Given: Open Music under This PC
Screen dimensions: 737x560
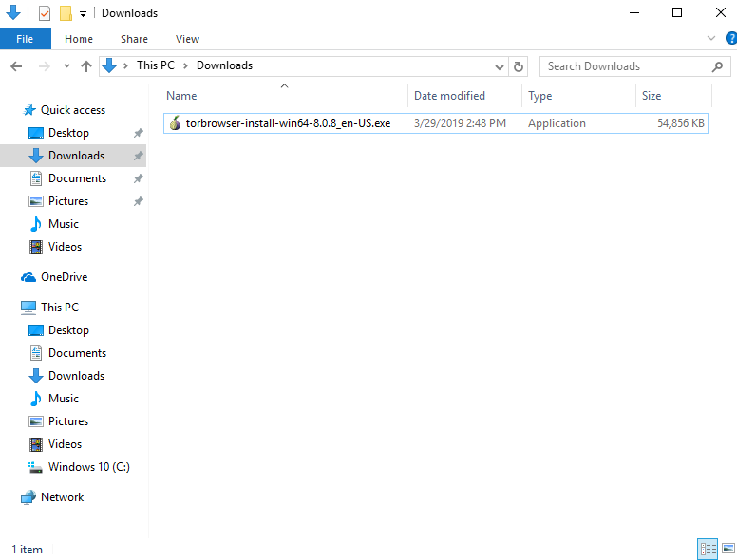Looking at the screenshot, I should [x=63, y=399].
